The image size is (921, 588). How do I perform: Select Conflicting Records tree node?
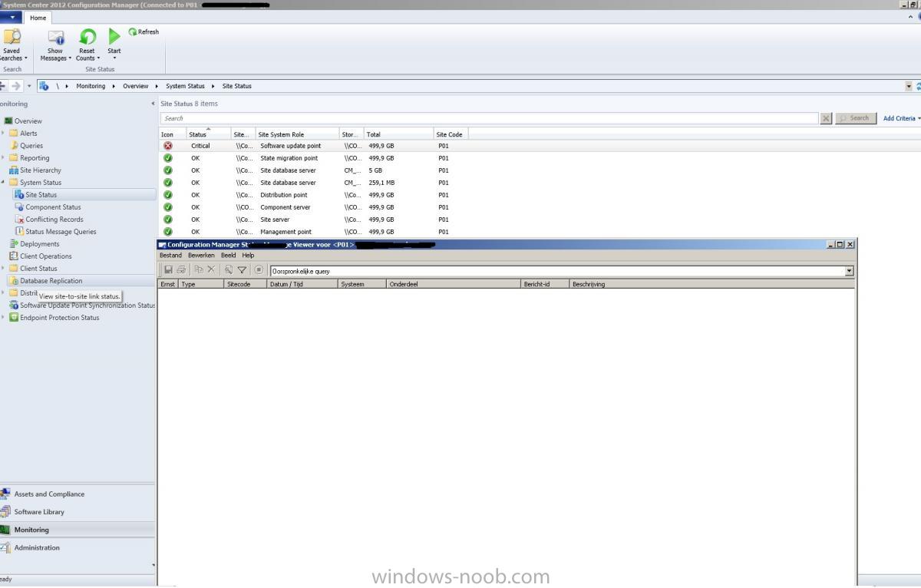pyautogui.click(x=54, y=220)
